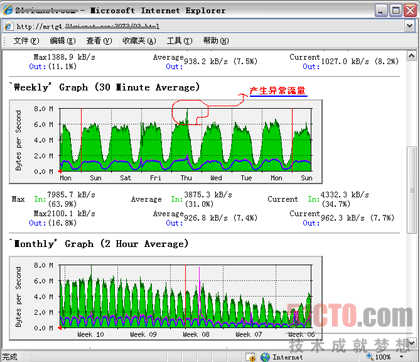Viewport: 420px width, 362px height.
Task: Open the 收藏夹(A) menu
Action: pos(139,41)
